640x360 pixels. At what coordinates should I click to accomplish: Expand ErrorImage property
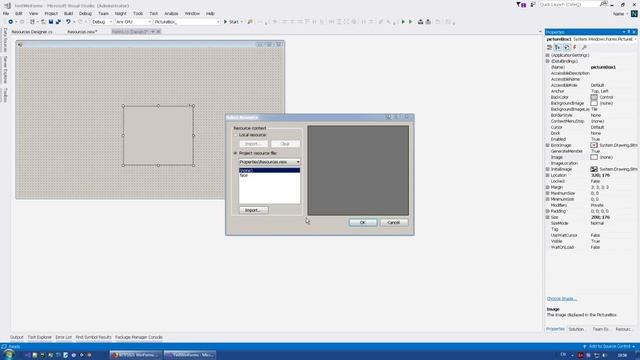(x=548, y=145)
